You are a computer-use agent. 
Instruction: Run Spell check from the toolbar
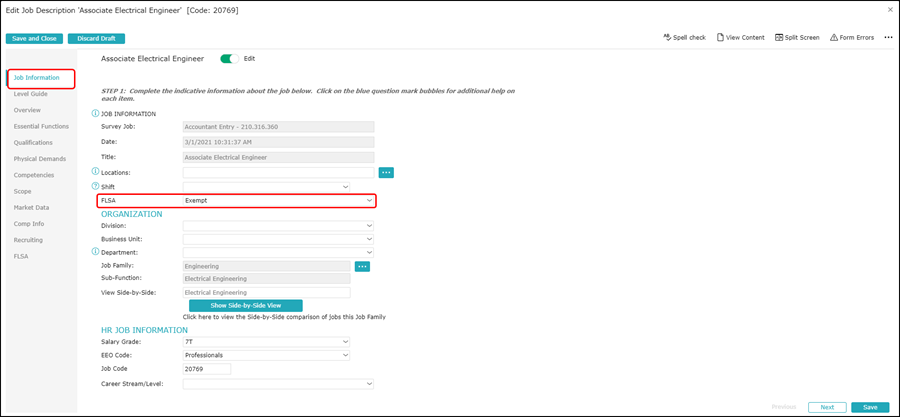coord(684,37)
